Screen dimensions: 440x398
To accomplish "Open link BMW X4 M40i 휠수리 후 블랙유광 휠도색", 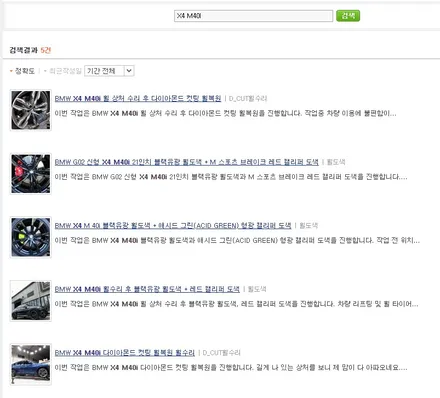I will (147, 289).
